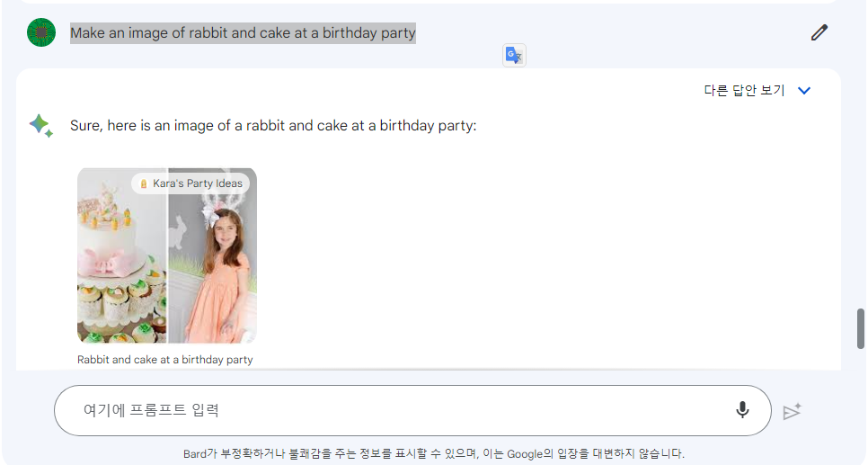Click the green user avatar icon
The height and width of the screenshot is (465, 868).
point(41,32)
